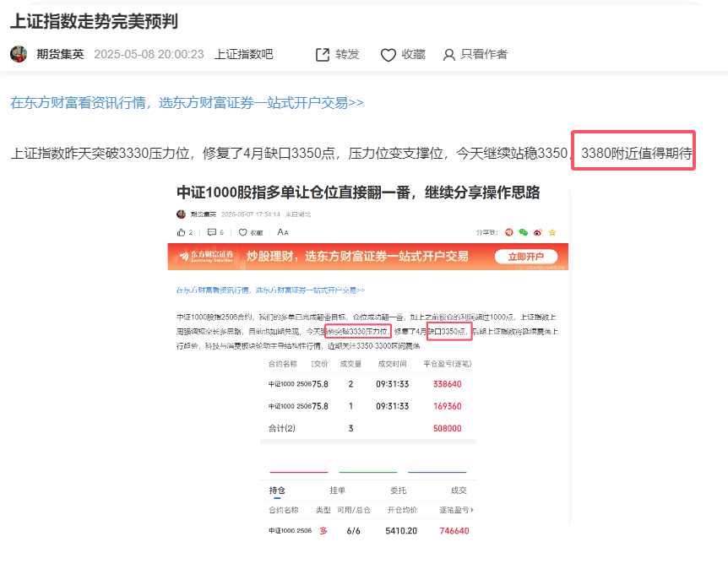728x580 pixels.
Task: Click the 成交时间 column header
Action: [x=393, y=364]
